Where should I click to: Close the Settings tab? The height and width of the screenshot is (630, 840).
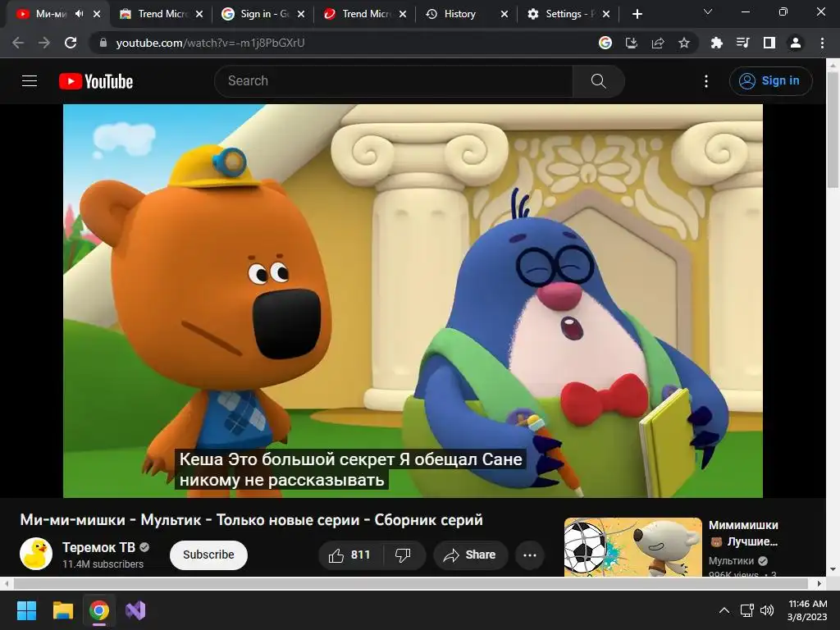606,14
